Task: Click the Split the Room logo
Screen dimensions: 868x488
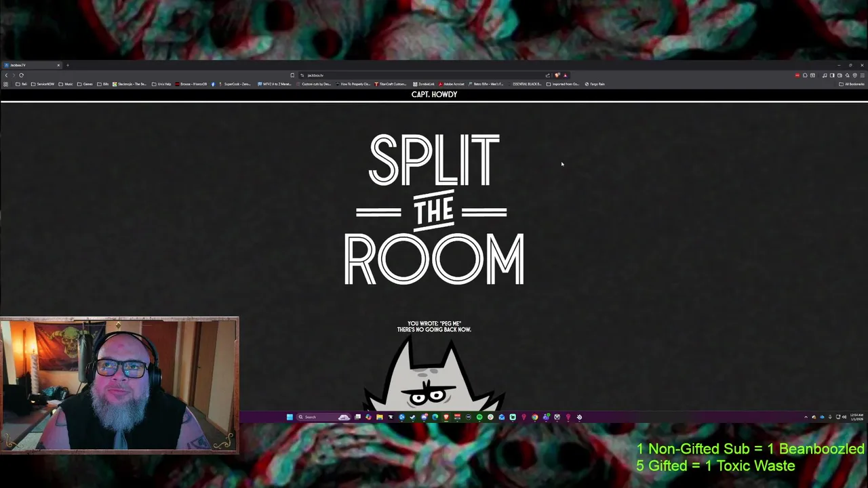Action: [x=434, y=209]
